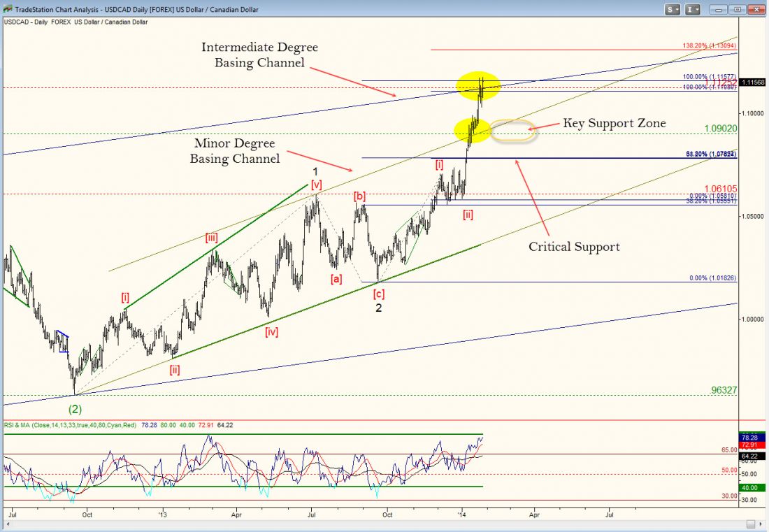Click the TradeStation app icon in title bar
This screenshot has height=532, width=769.
(7, 9)
